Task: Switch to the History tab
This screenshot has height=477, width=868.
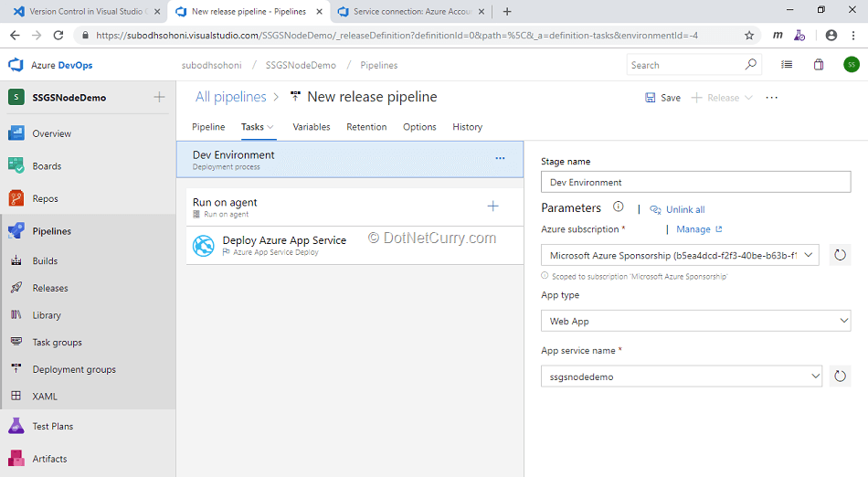Action: (467, 127)
